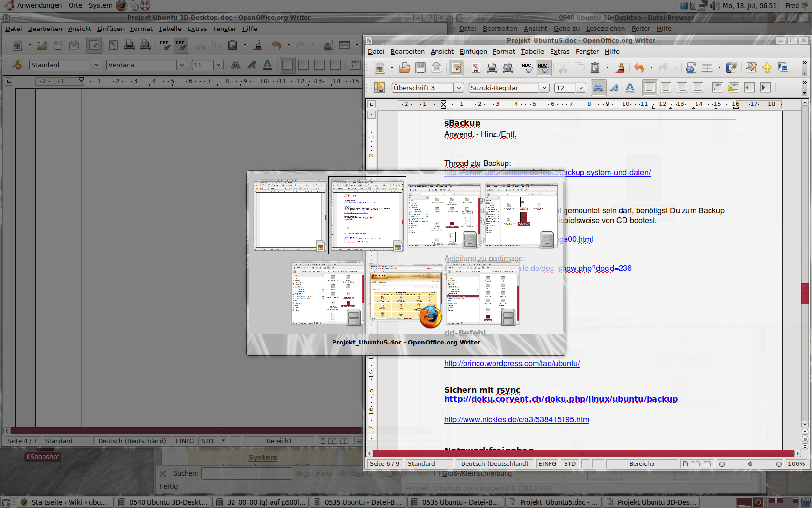Viewport: 812px width, 508px height.
Task: Toggle Edit File mode in Projekt_Ubuntu5.doc
Action: 456,68
